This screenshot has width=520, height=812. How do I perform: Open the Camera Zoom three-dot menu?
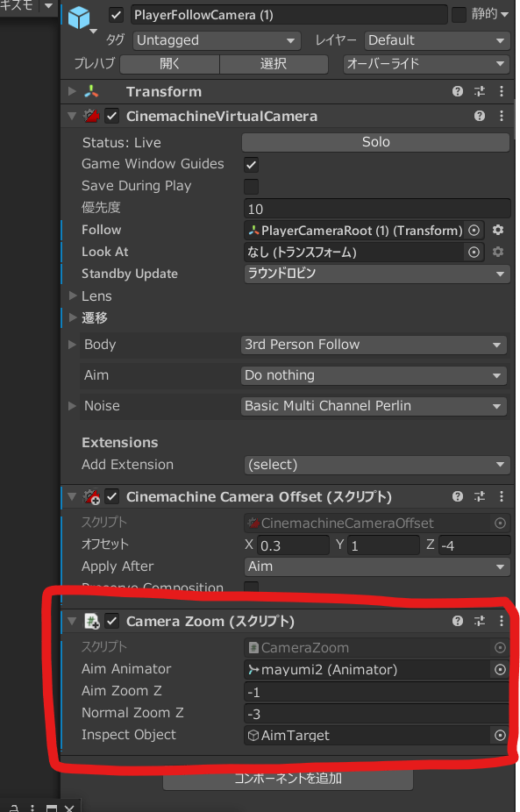tap(502, 621)
